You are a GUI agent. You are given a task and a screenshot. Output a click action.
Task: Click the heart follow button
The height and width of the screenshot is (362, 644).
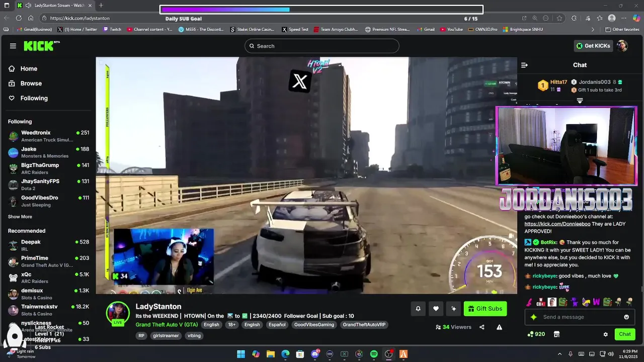tap(436, 309)
